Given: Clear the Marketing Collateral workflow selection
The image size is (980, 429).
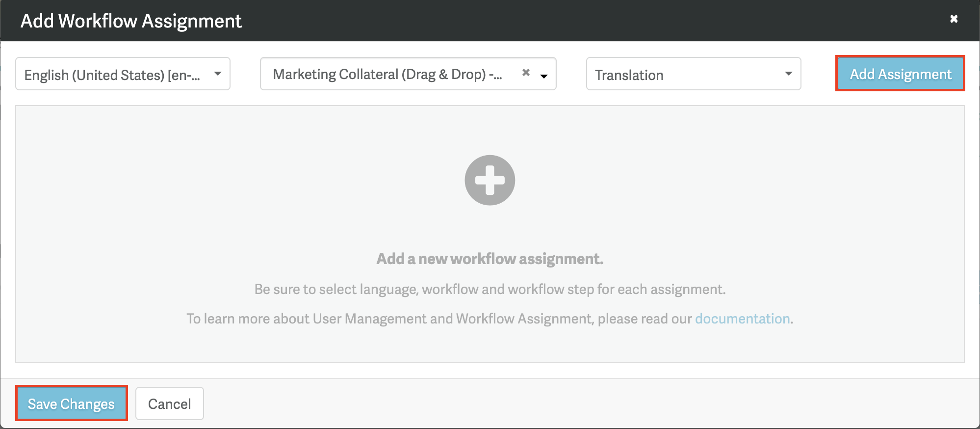Looking at the screenshot, I should (x=525, y=73).
